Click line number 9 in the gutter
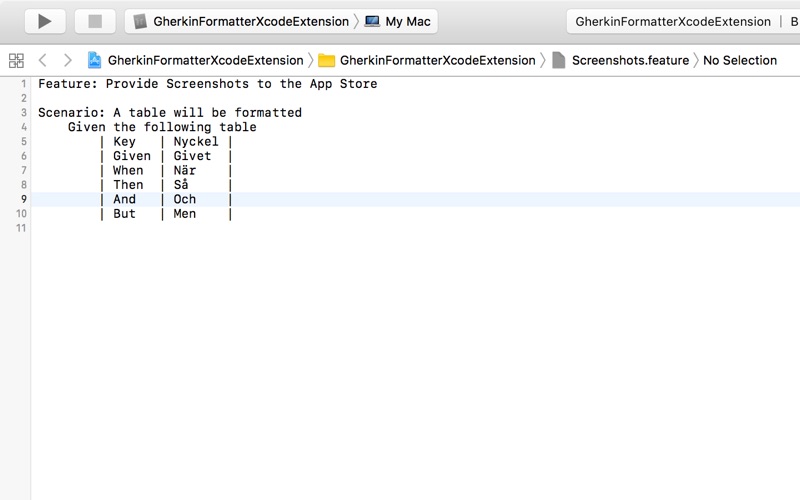The width and height of the screenshot is (800, 500). [x=23, y=199]
